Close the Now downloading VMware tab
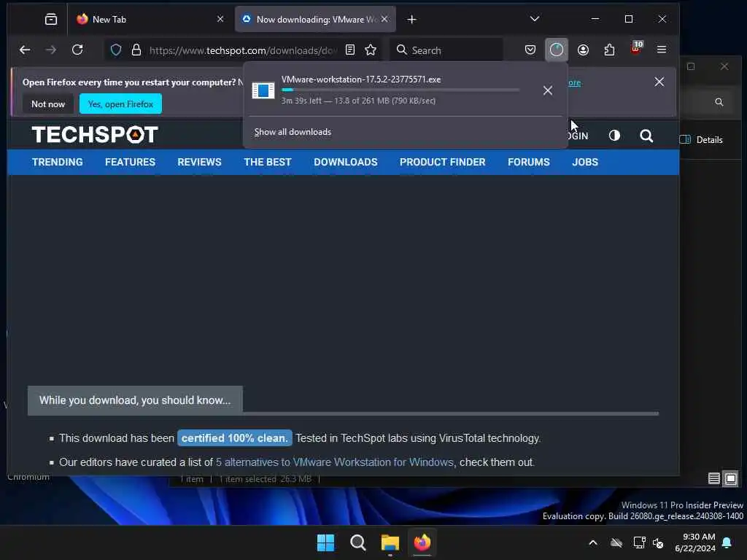 [384, 19]
